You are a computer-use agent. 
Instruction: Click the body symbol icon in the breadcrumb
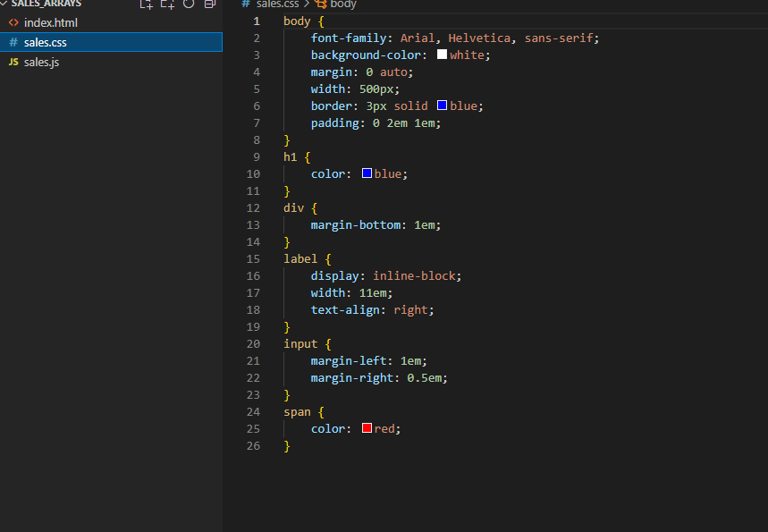[323, 4]
